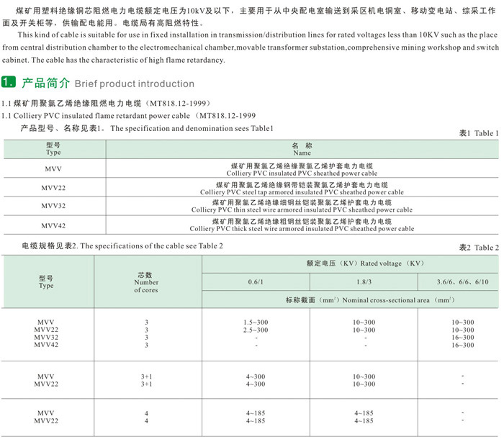Select the "Nominal cross-sectional area (mm²)" header

pyautogui.click(x=399, y=300)
